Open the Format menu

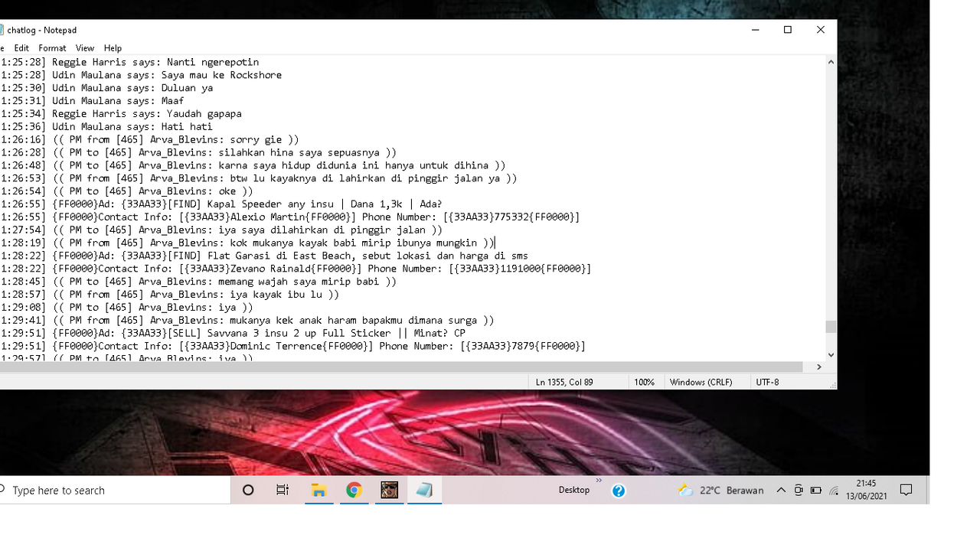(52, 47)
